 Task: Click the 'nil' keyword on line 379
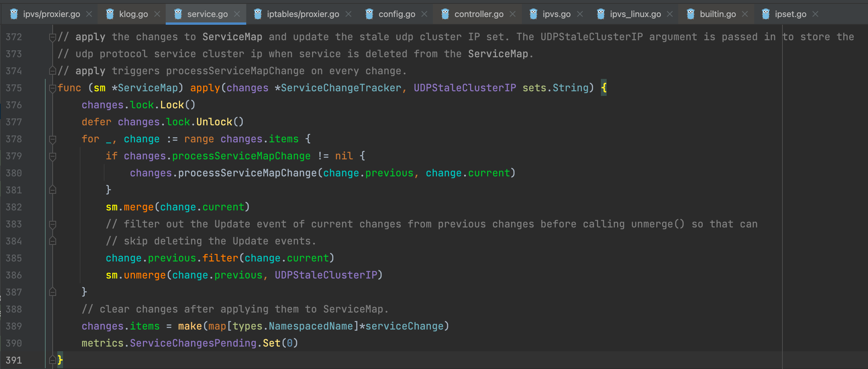(344, 156)
